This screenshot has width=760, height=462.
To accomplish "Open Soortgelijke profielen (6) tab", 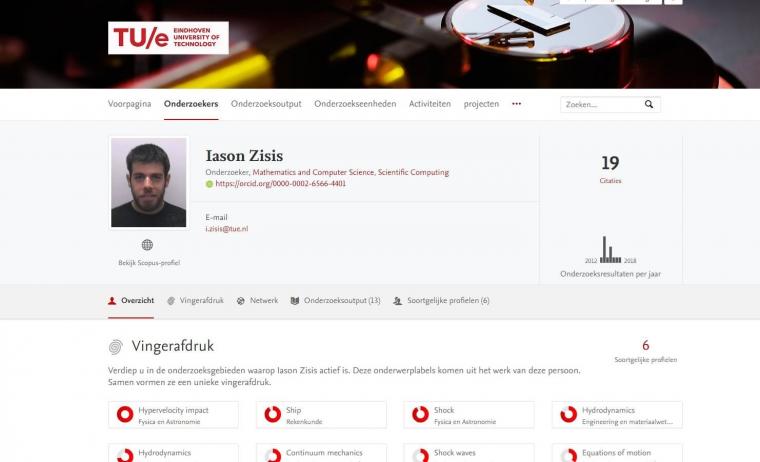I will [442, 301].
